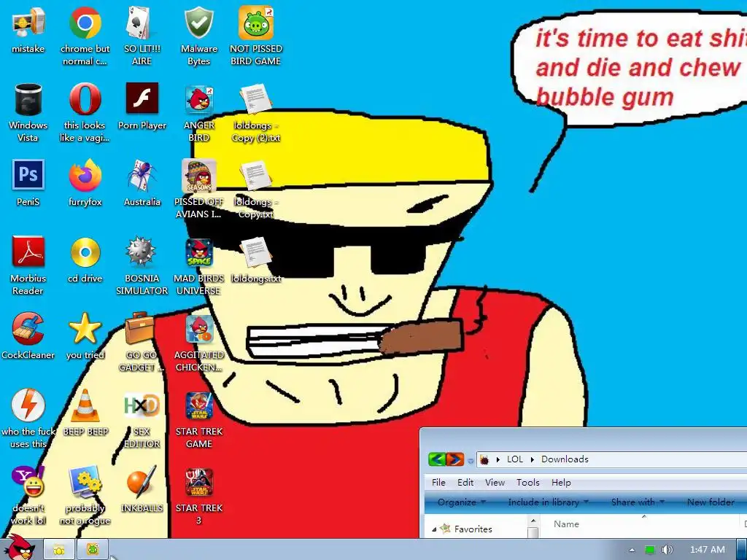The width and height of the screenshot is (747, 560).
Task: Open the 'cd drive' disc icon
Action: 85,252
